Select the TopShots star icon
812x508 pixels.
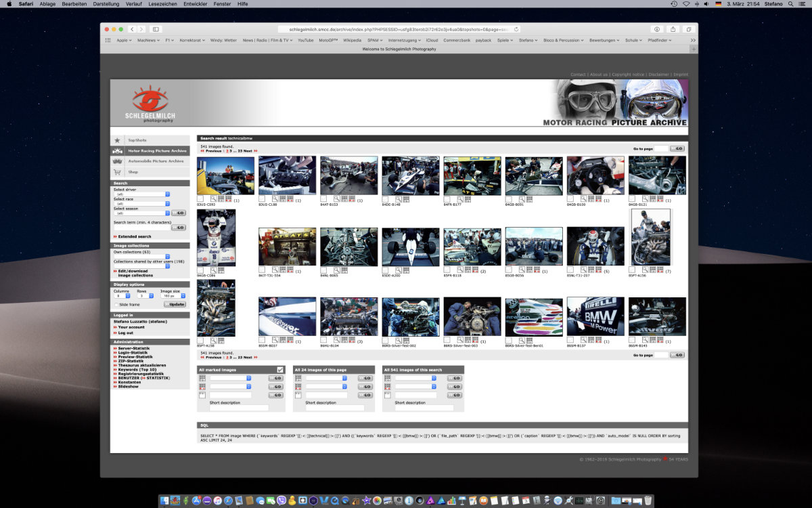(x=116, y=140)
